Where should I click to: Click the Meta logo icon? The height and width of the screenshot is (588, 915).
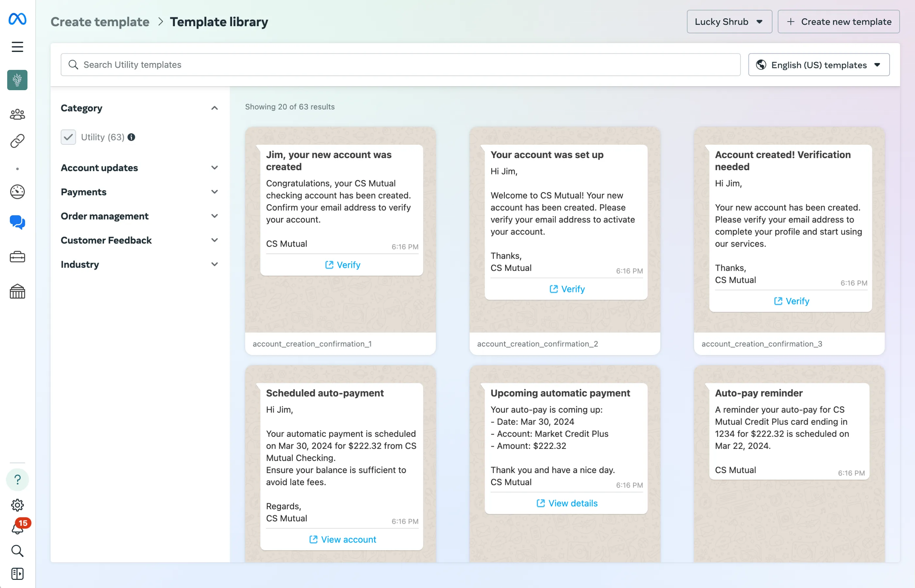(17, 19)
